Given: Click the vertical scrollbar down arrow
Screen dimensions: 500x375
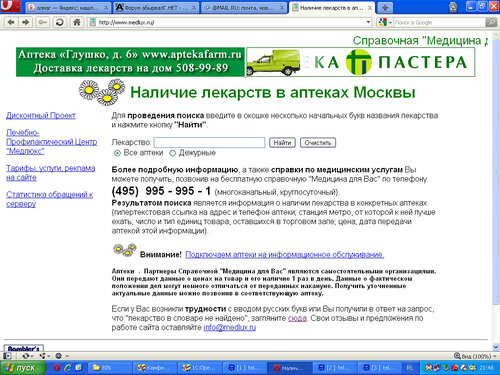Looking at the screenshot, I should [x=496, y=348].
